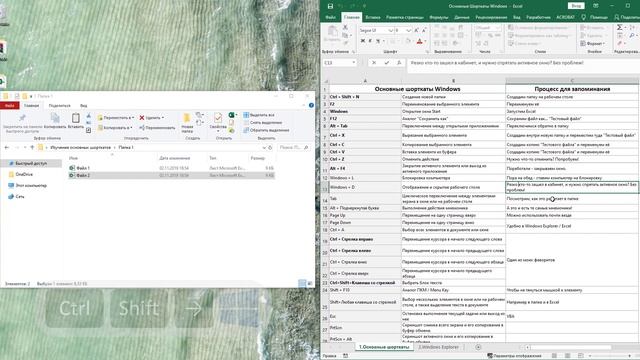Click Select none in Explorer ribbon
This screenshot has height=360, width=640.
(x=262, y=122)
